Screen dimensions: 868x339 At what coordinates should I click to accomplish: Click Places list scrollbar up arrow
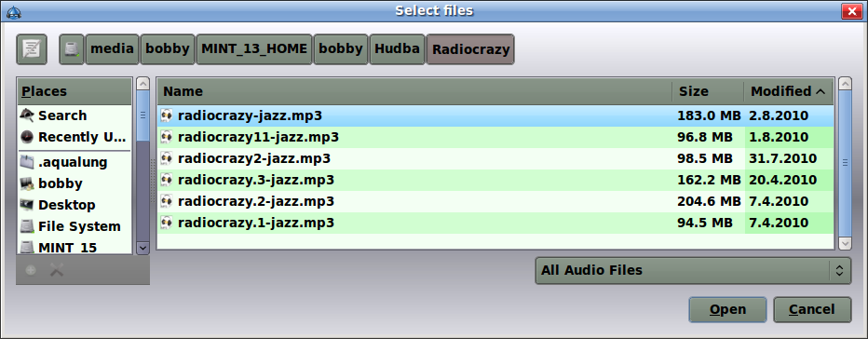(142, 84)
